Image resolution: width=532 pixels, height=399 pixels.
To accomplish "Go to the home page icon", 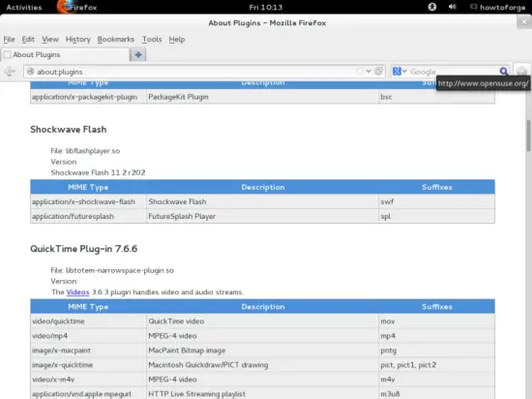I will (521, 71).
